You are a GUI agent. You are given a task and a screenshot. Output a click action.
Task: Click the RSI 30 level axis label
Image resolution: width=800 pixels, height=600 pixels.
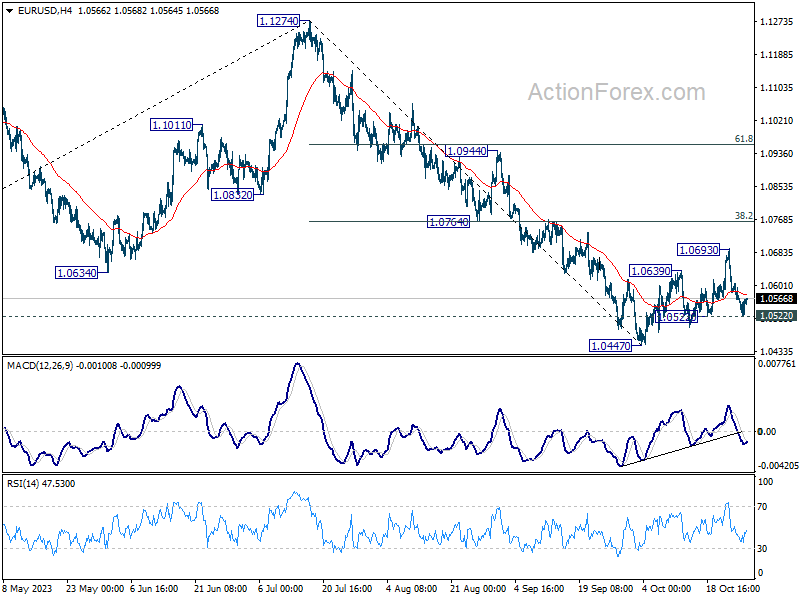(x=762, y=548)
